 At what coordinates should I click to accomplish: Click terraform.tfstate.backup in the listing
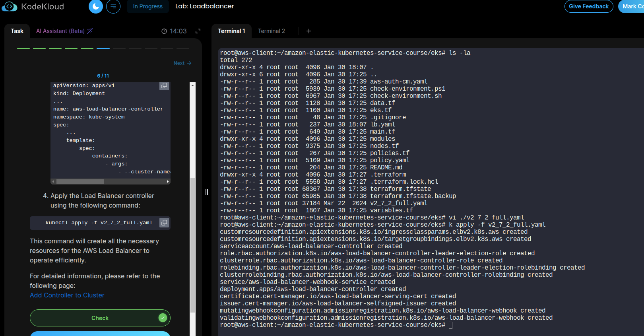413,196
